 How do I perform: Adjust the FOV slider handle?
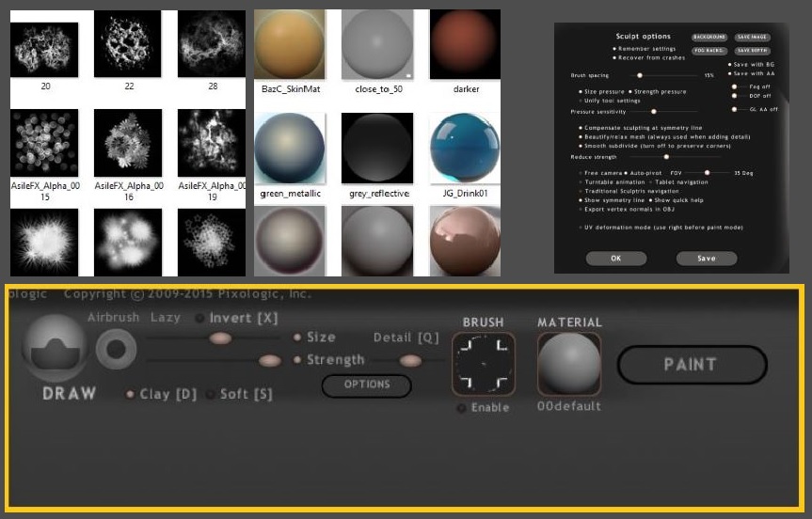point(707,173)
